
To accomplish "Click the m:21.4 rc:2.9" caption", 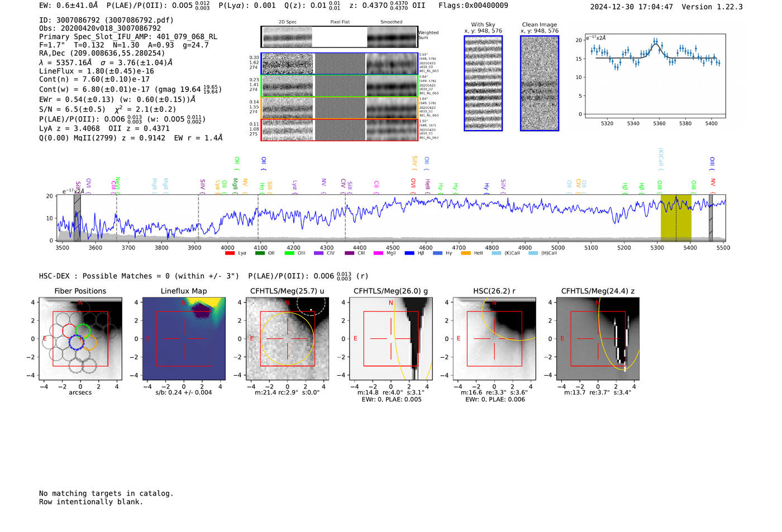I will tap(287, 392).
